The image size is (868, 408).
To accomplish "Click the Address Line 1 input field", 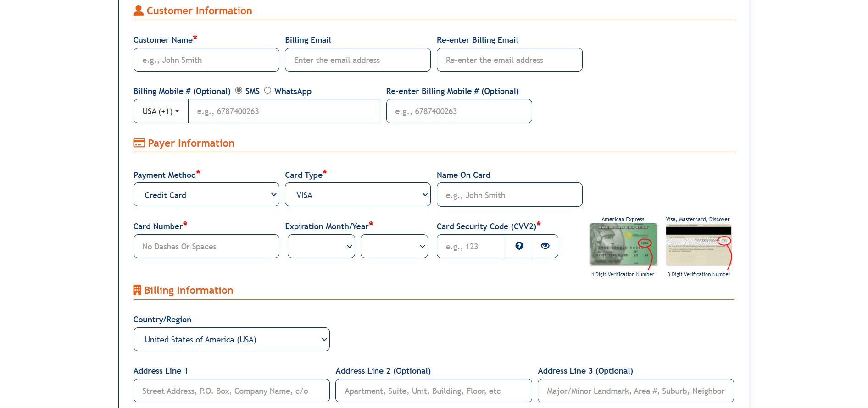I will [x=231, y=391].
